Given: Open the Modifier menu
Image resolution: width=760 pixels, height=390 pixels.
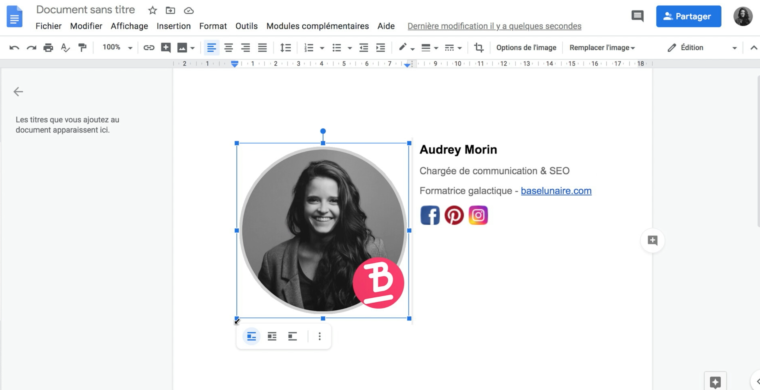Looking at the screenshot, I should 86,26.
